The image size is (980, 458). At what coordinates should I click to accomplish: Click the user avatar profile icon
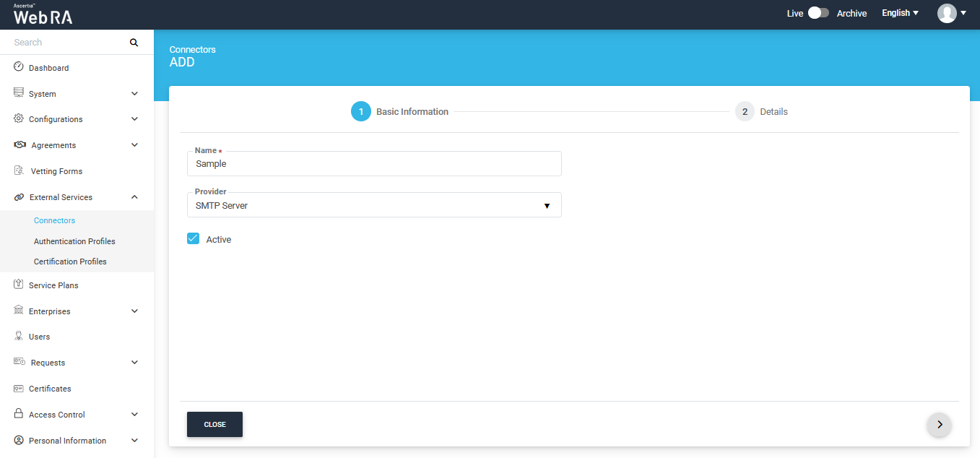pos(946,13)
